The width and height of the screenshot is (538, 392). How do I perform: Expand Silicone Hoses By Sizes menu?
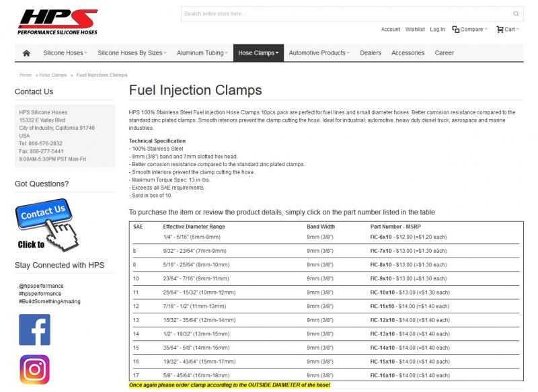(132, 53)
